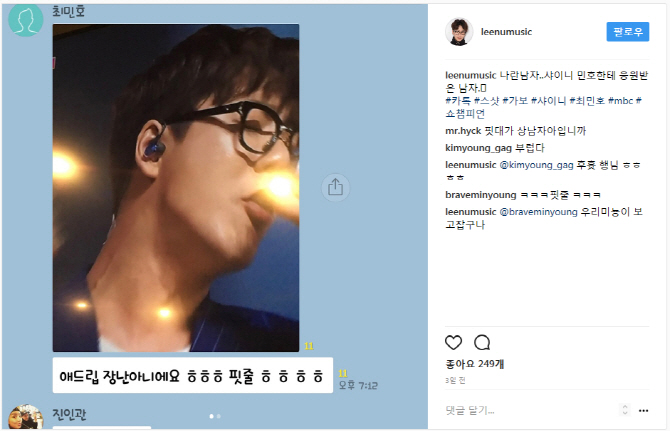Switch to the second carousel dot
This screenshot has width=670, height=431.
219,416
